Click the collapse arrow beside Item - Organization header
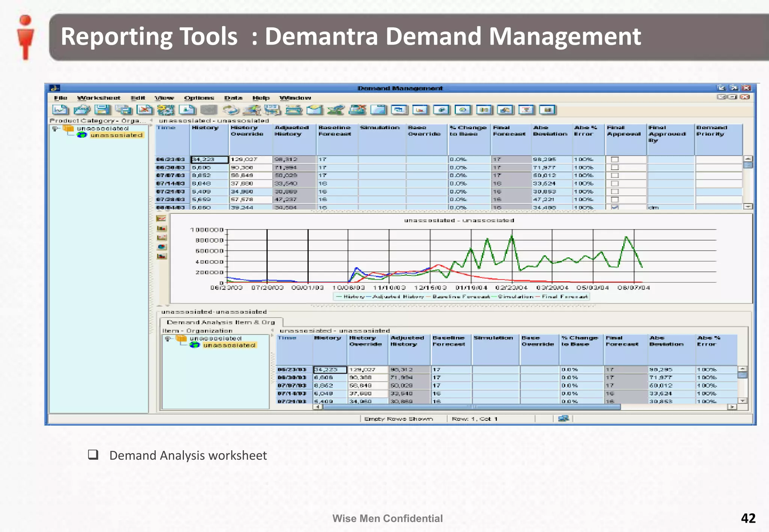The height and width of the screenshot is (532, 769). [272, 331]
